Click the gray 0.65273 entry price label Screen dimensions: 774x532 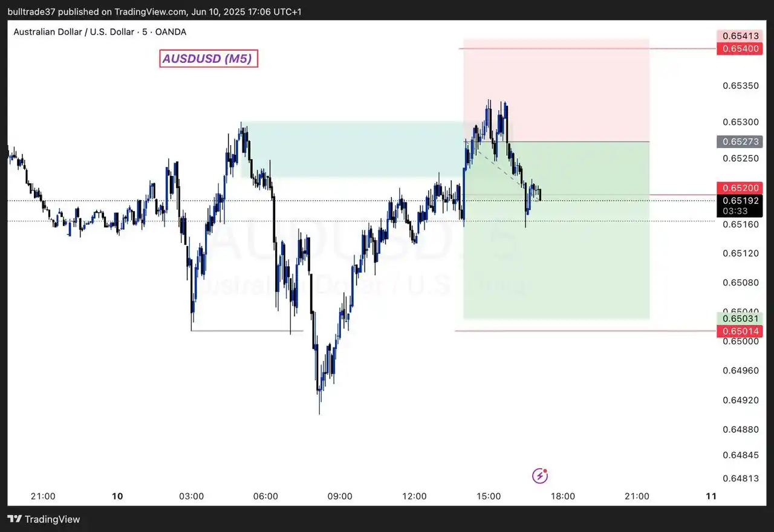741,142
